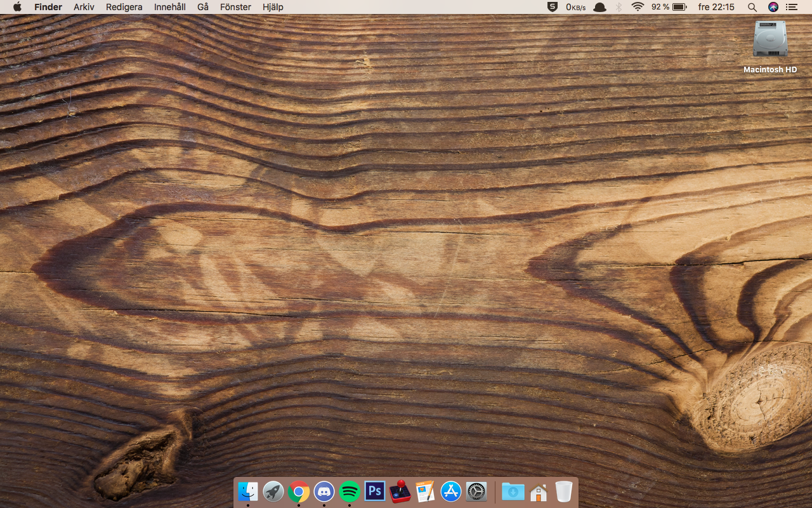Screen dimensions: 812x508
Task: Open the Home folder in Dock
Action: point(539,492)
